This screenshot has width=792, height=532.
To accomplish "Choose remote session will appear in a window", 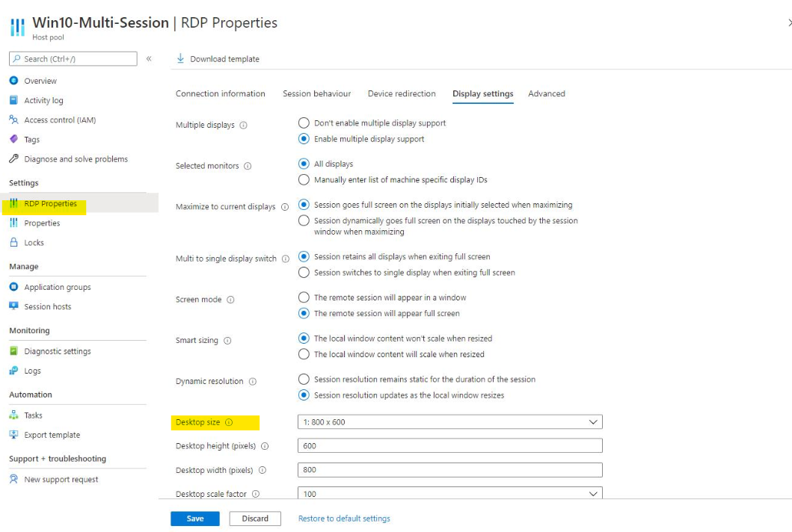I will pyautogui.click(x=304, y=297).
